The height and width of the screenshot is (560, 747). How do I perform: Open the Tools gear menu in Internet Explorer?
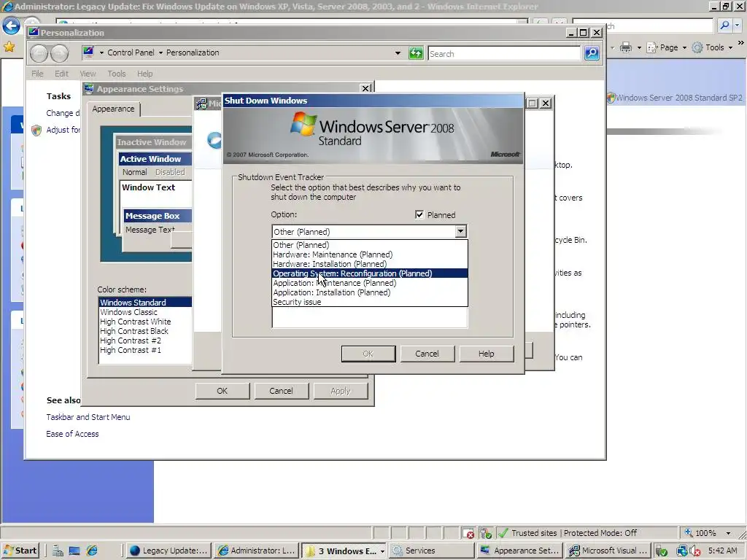click(x=712, y=47)
